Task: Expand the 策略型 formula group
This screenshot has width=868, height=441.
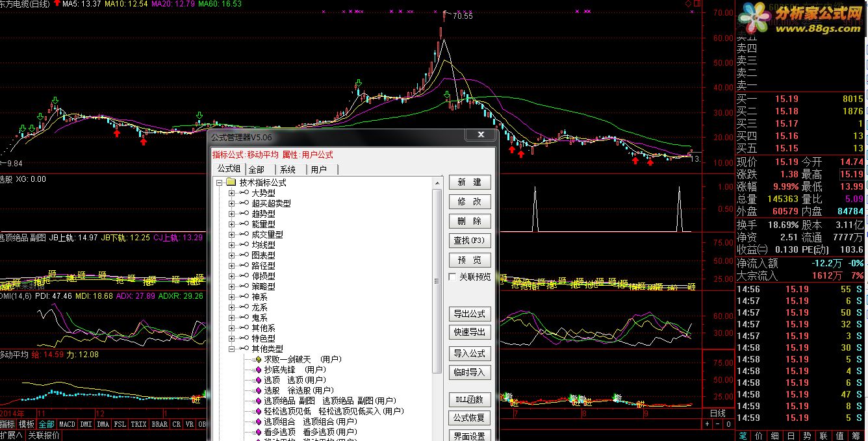Action: point(231,286)
